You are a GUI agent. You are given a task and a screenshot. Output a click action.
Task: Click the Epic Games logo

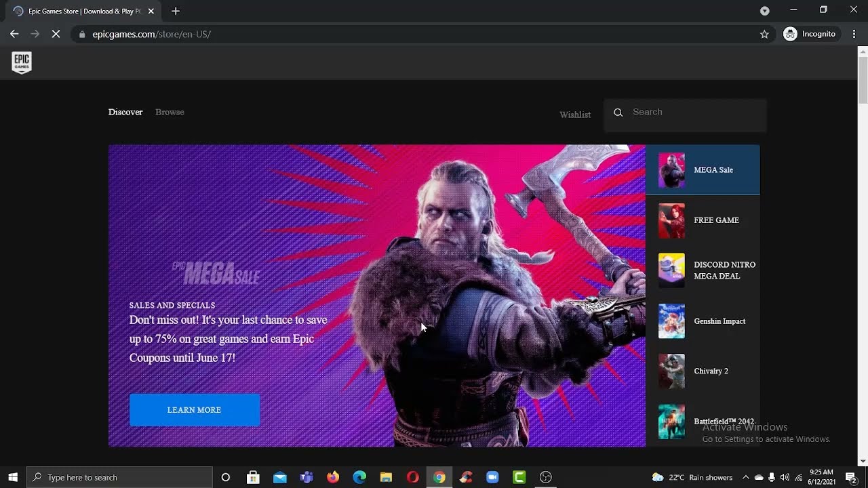click(22, 62)
